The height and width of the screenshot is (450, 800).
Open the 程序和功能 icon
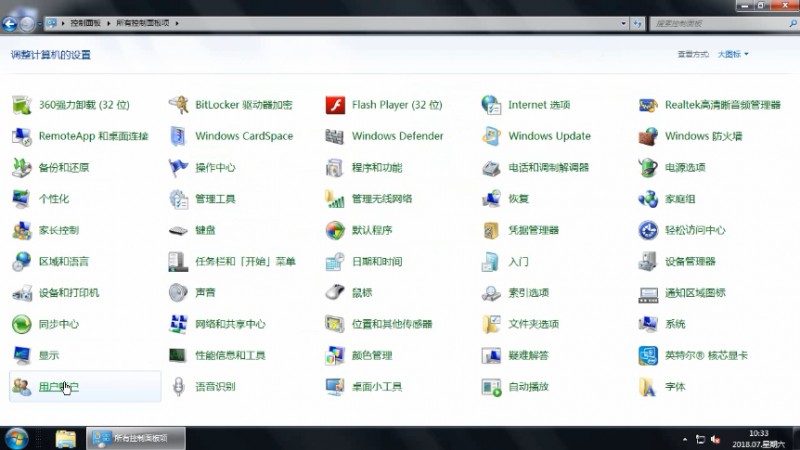[x=335, y=167]
